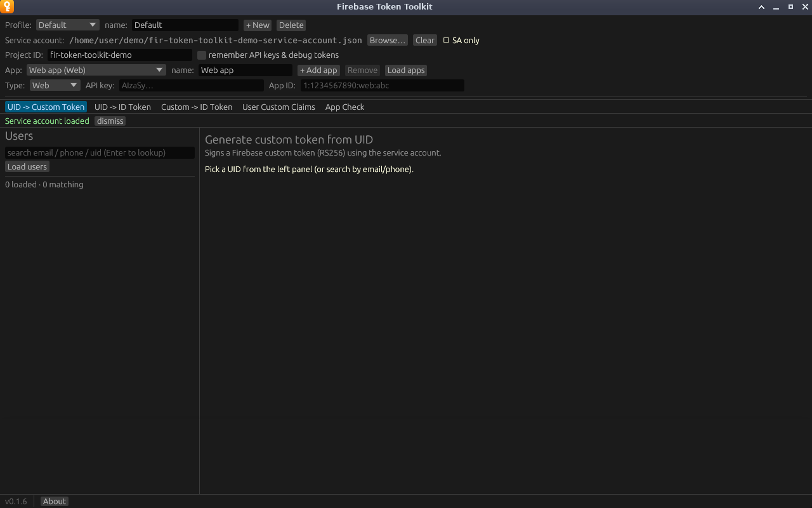Click the + Add app button
The image size is (812, 508).
(318, 70)
